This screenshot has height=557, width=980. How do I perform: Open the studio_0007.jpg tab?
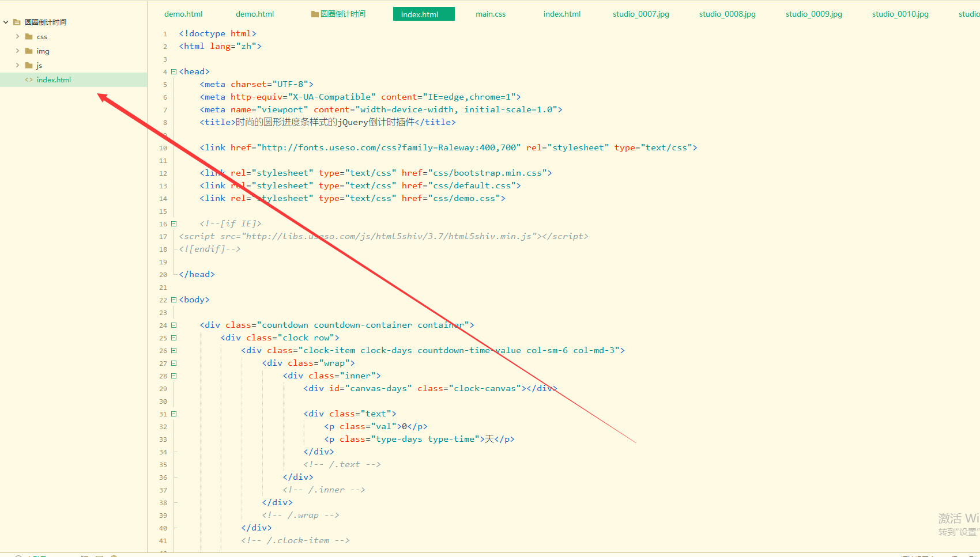(641, 14)
